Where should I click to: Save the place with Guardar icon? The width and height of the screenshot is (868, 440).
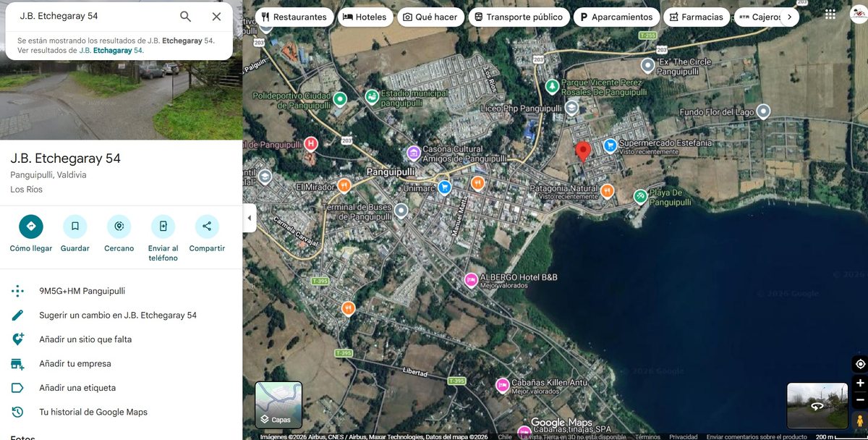pos(75,227)
